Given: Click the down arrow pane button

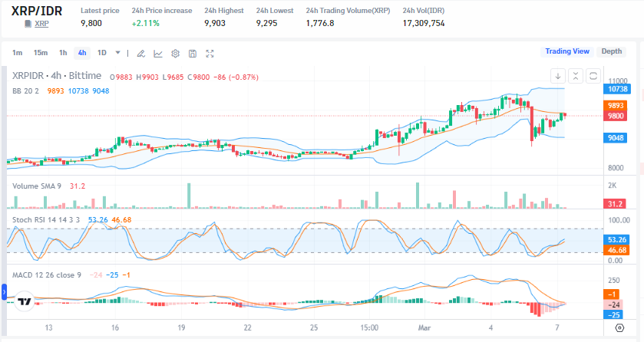Looking at the screenshot, I should tap(558, 76).
